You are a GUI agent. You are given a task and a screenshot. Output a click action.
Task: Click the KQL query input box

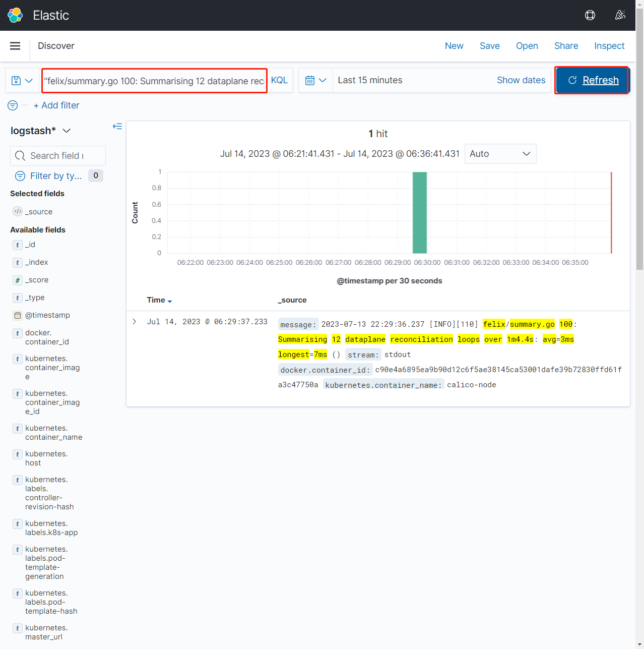pyautogui.click(x=154, y=81)
